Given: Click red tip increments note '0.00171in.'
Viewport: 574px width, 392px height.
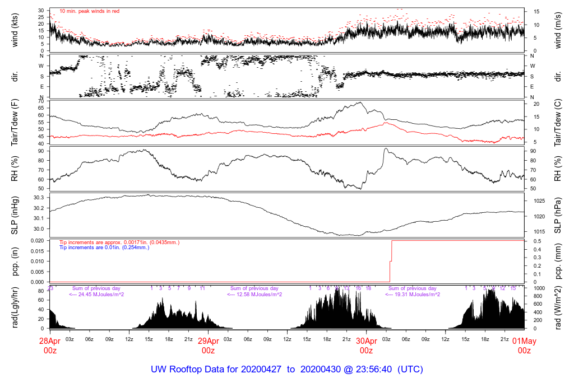Looking at the screenshot, I should point(136,242).
